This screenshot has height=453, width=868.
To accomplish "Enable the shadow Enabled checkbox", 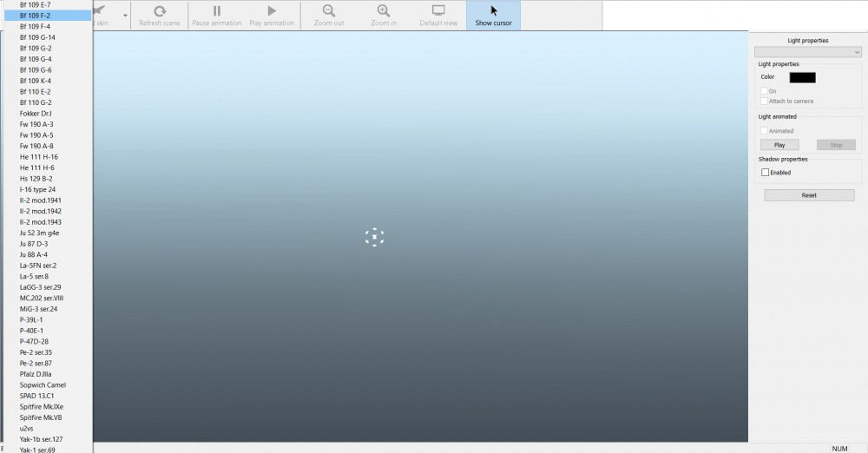I will 765,173.
